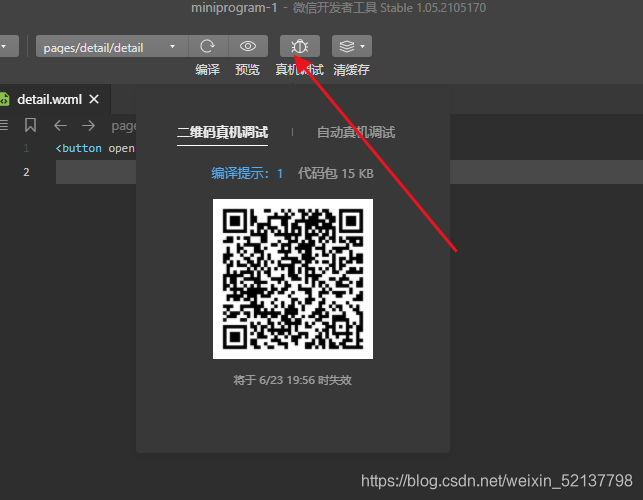The image size is (643, 500).
Task: Click the real-device debug bug icon
Action: pos(300,46)
